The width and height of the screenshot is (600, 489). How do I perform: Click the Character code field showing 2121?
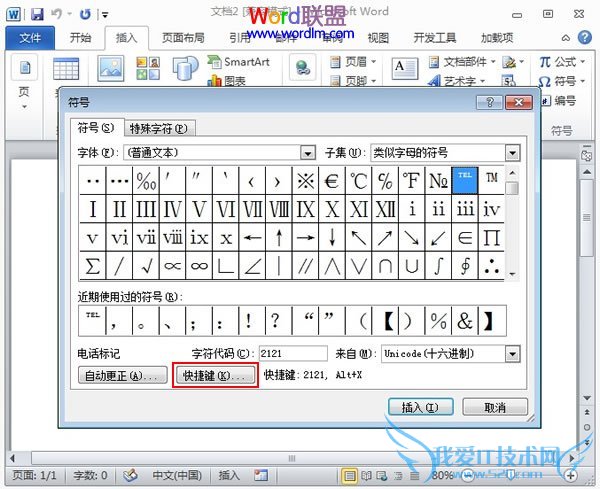[x=293, y=354]
